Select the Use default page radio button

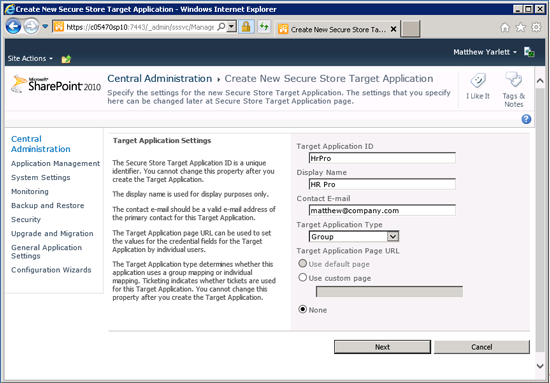(302, 263)
